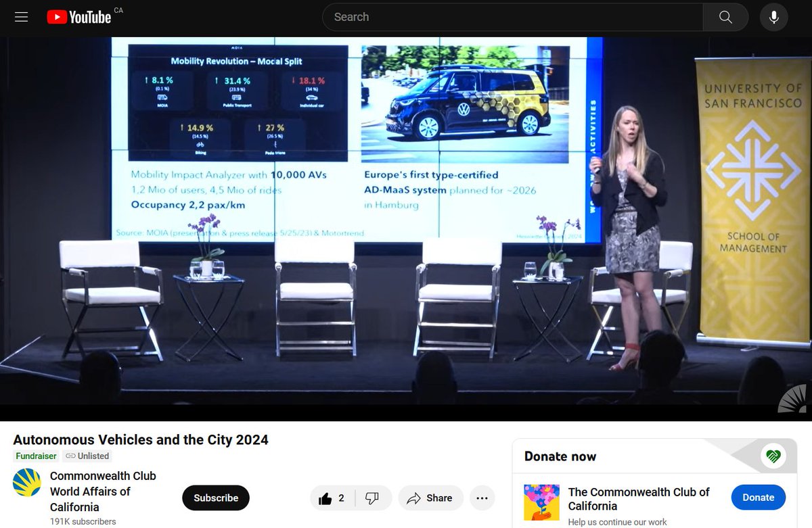Screen dimensions: 812x528
Task: Click the magnifying glass search button
Action: 725,17
